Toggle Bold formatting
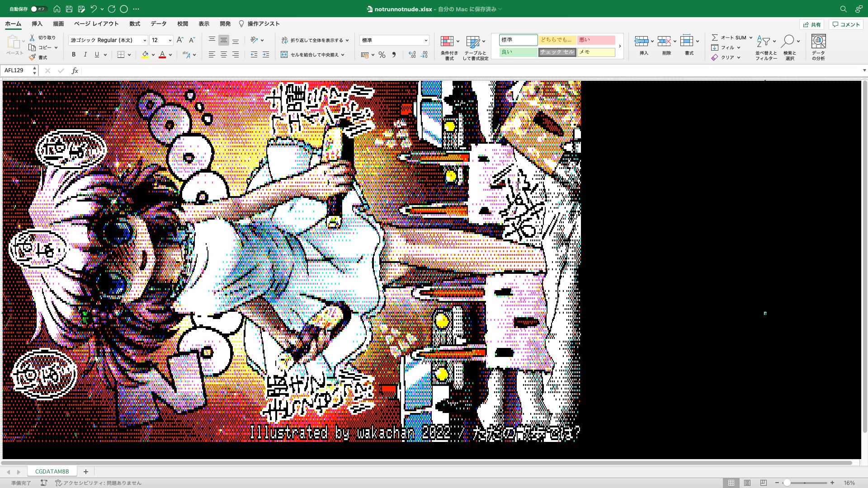The width and height of the screenshot is (868, 488). (74, 55)
